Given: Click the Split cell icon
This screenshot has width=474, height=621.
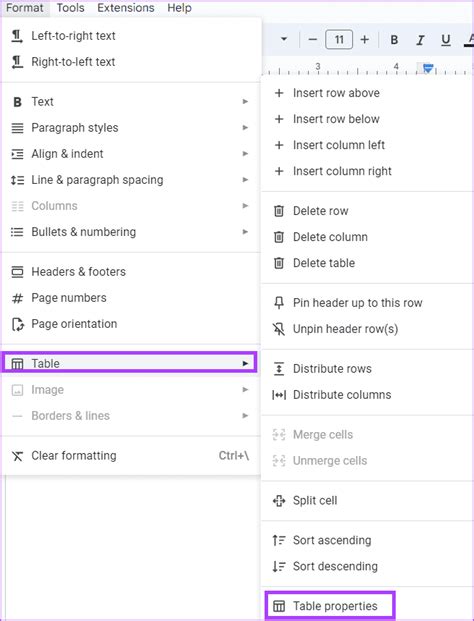Looking at the screenshot, I should point(279,501).
